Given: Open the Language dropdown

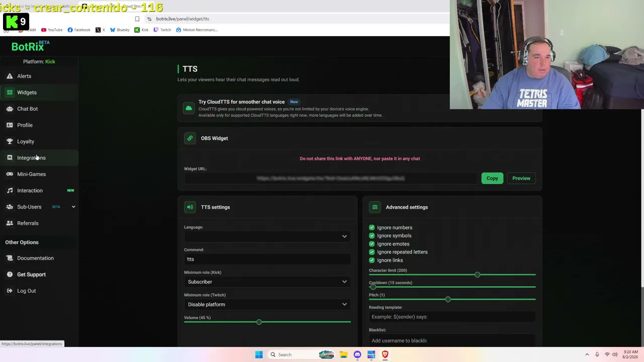Looking at the screenshot, I should tap(267, 236).
